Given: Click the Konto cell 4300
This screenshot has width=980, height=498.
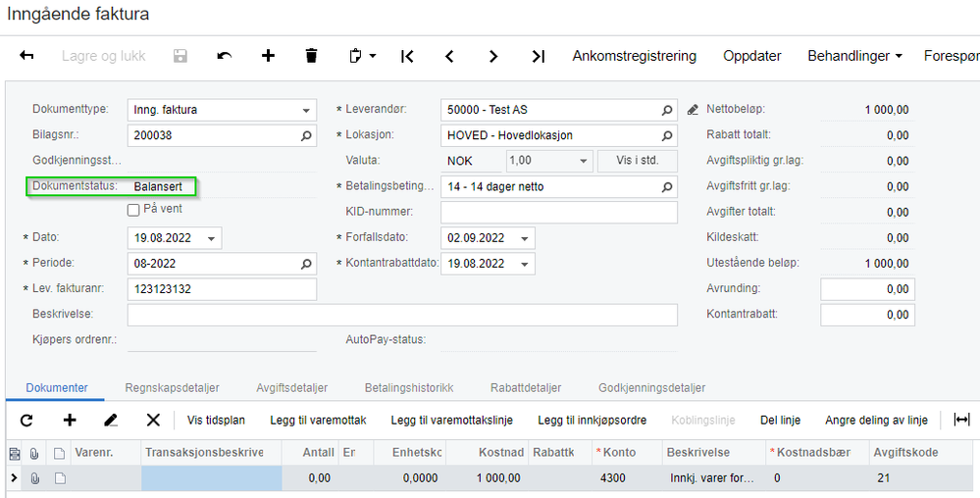Looking at the screenshot, I should 627,478.
